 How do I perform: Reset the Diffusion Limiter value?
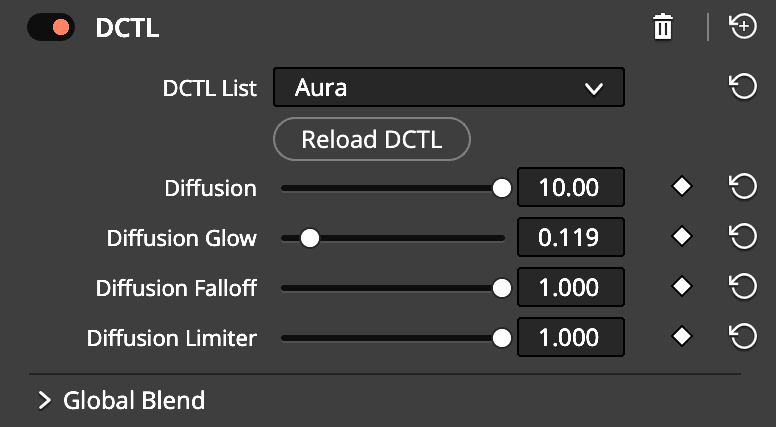(x=743, y=337)
